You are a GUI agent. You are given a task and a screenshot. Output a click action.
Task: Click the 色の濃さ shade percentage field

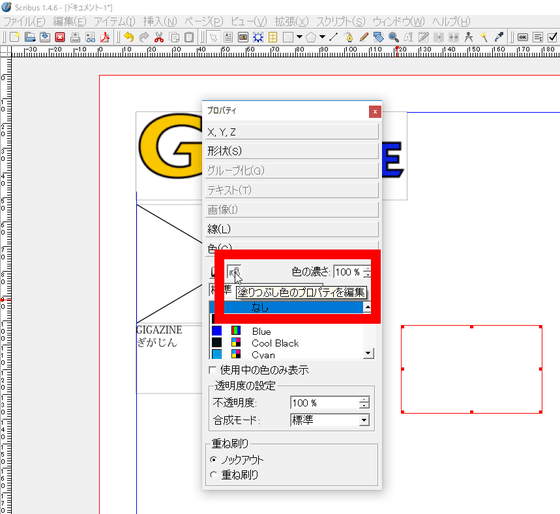(348, 272)
